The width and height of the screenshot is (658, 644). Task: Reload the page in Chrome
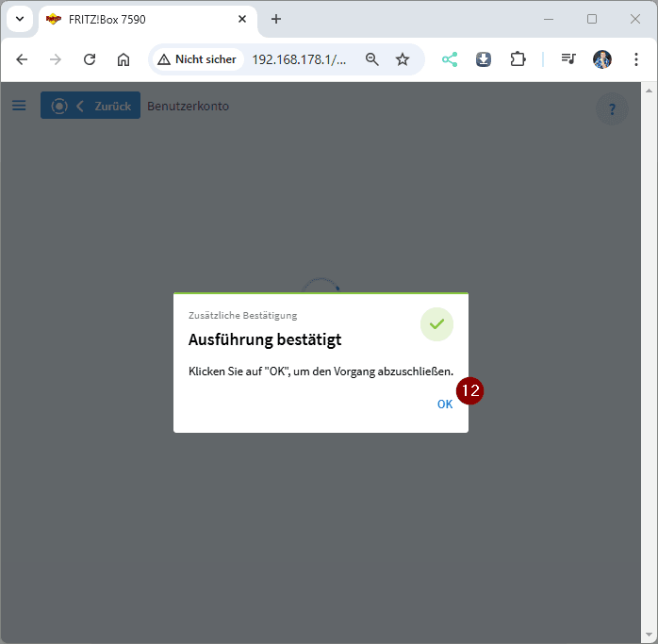tap(90, 59)
